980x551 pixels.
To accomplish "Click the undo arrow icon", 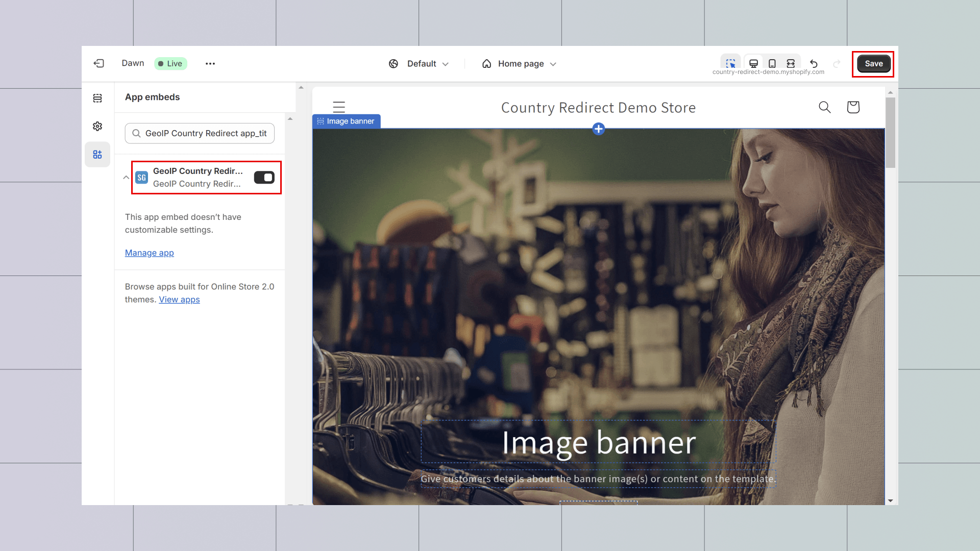I will click(x=814, y=64).
